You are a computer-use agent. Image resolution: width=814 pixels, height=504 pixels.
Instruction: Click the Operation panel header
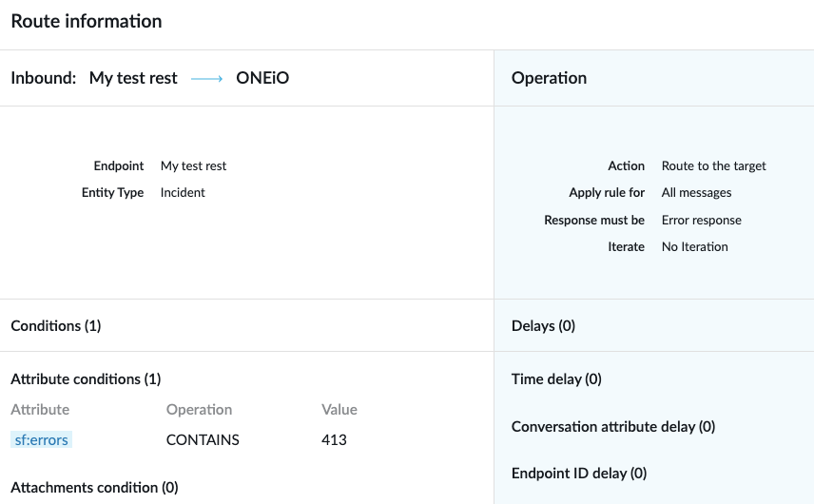550,78
